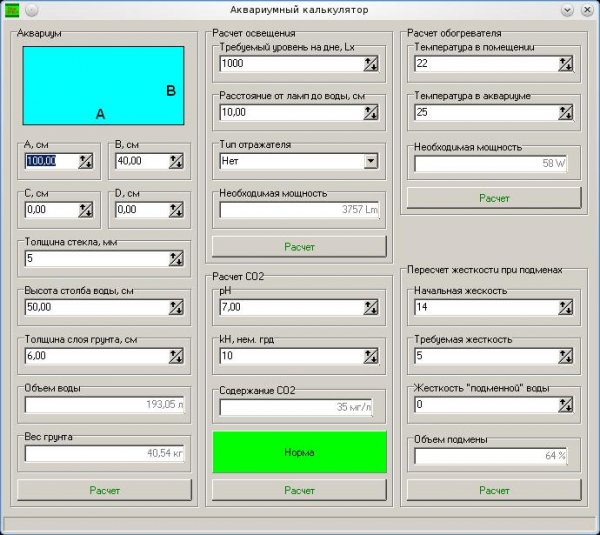Click Расчет button under CO2 section
Screen dimensions: 600x535
pos(299,490)
